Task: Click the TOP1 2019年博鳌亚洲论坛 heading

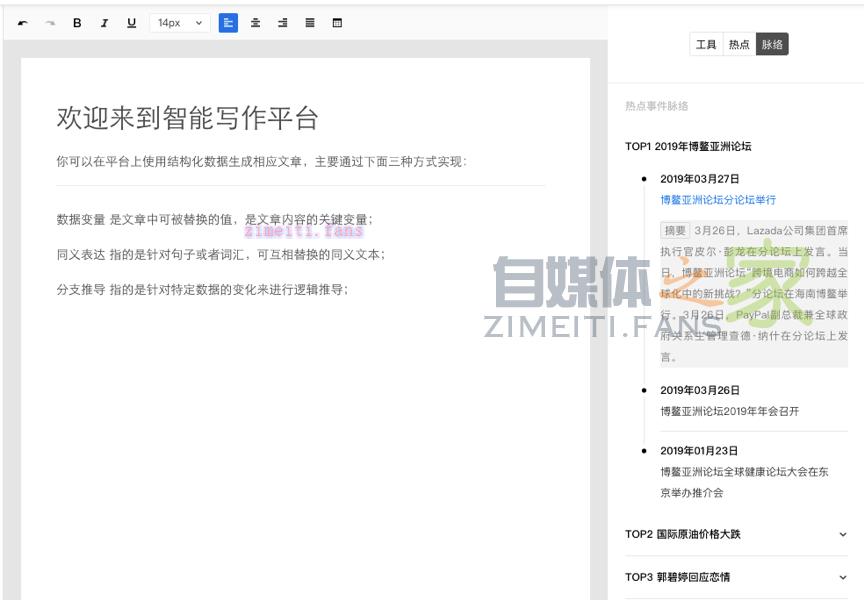Action: (688, 146)
